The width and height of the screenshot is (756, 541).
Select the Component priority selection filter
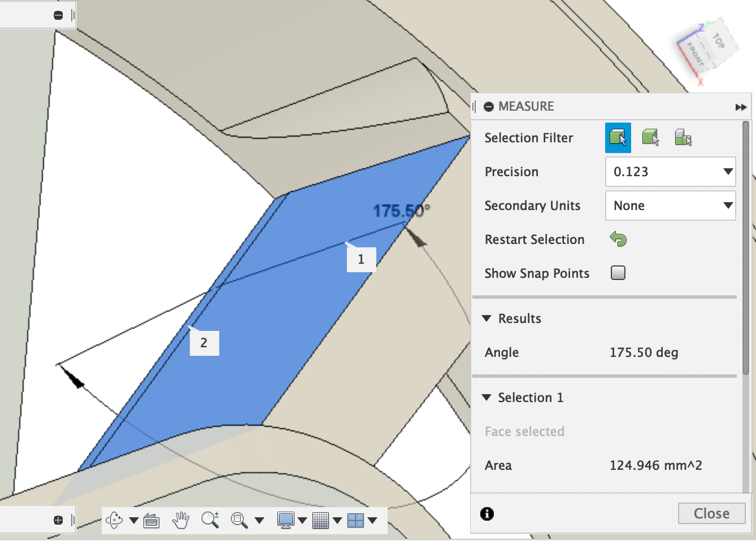click(x=683, y=137)
